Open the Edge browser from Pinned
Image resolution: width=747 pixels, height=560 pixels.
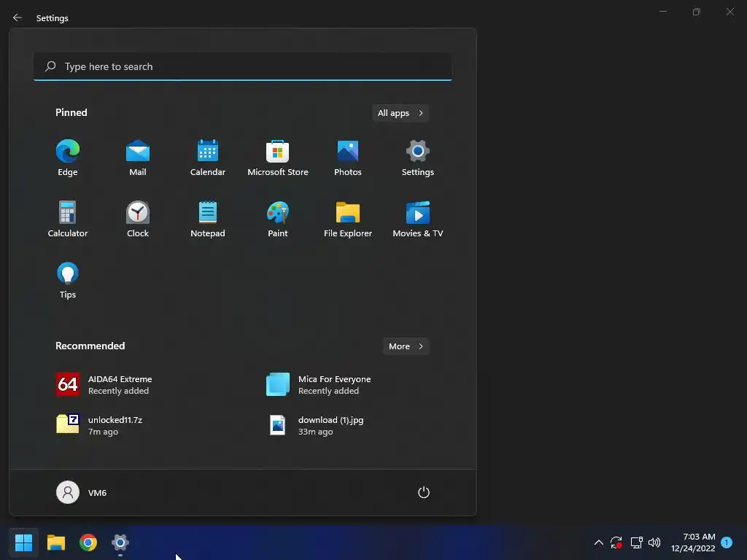[68, 158]
